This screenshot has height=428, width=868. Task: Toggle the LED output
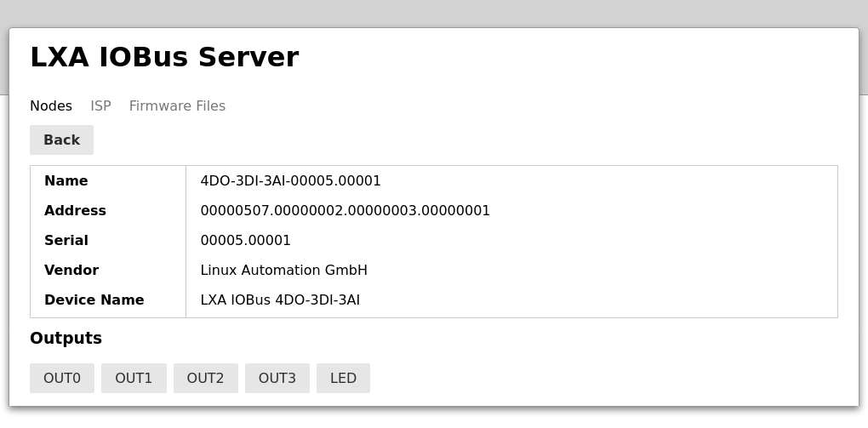[x=343, y=378]
